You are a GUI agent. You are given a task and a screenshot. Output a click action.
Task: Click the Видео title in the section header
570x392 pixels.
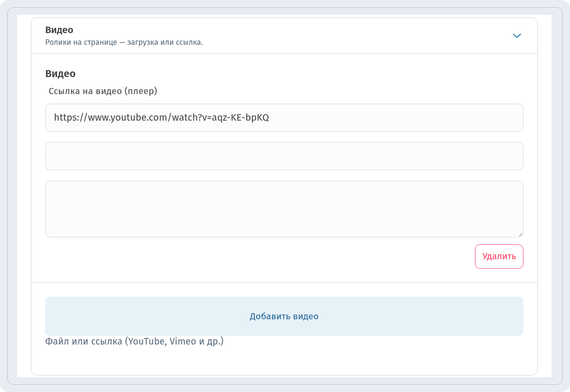click(x=59, y=30)
